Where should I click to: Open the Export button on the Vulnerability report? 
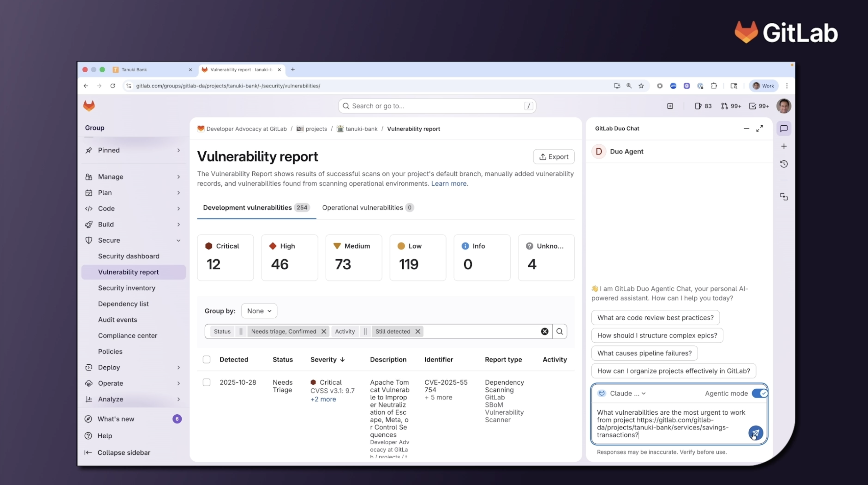pyautogui.click(x=554, y=156)
